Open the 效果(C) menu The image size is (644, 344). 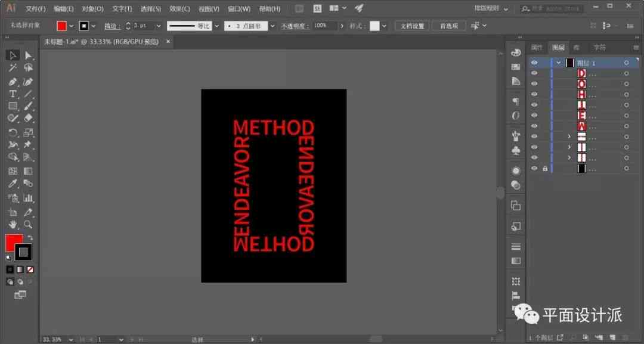tap(180, 8)
